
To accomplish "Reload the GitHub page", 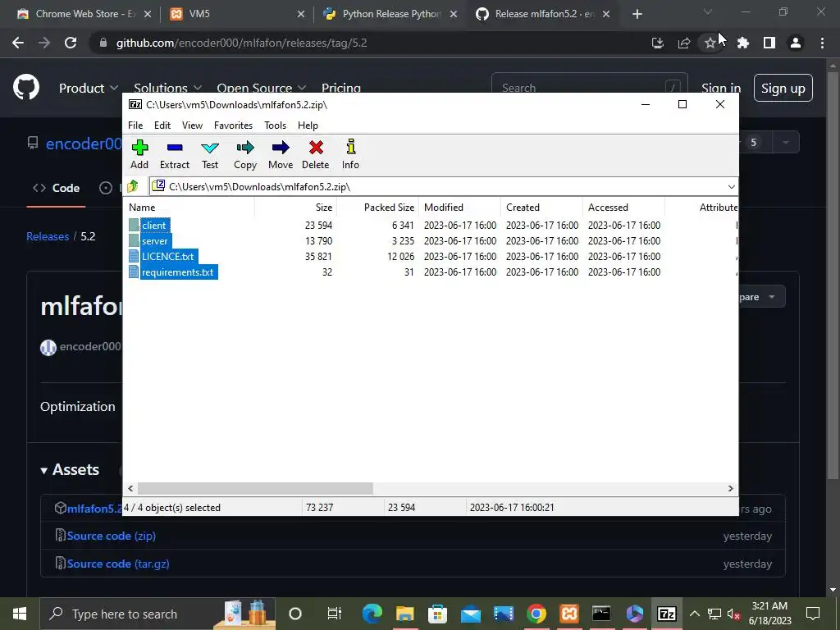I will (71, 43).
